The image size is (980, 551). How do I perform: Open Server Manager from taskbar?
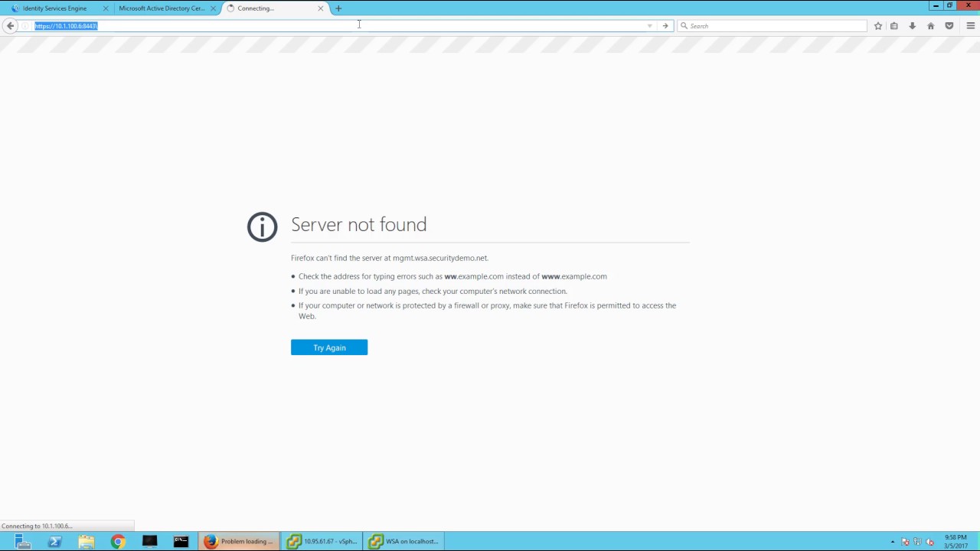[x=22, y=542]
